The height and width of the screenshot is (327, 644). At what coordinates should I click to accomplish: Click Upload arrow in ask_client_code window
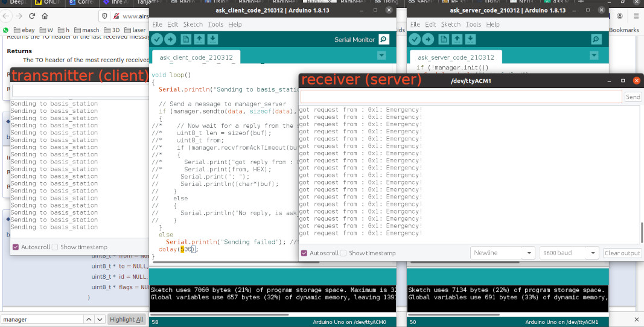tap(170, 39)
